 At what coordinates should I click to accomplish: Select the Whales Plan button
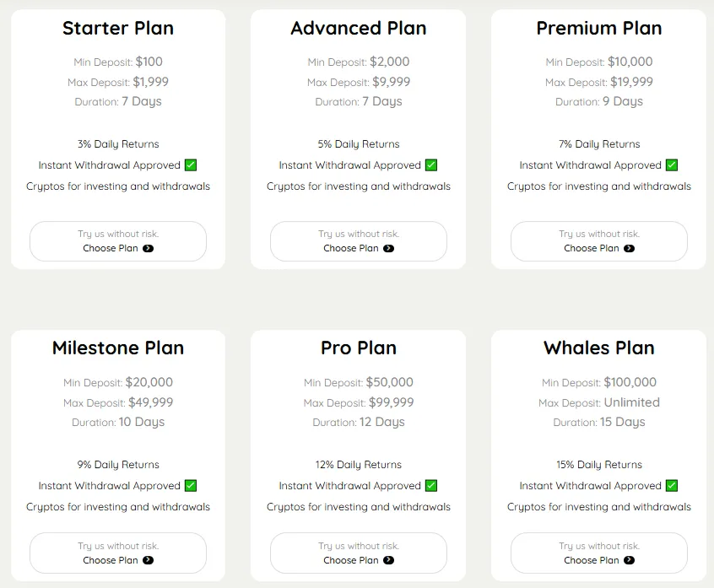[x=599, y=553]
